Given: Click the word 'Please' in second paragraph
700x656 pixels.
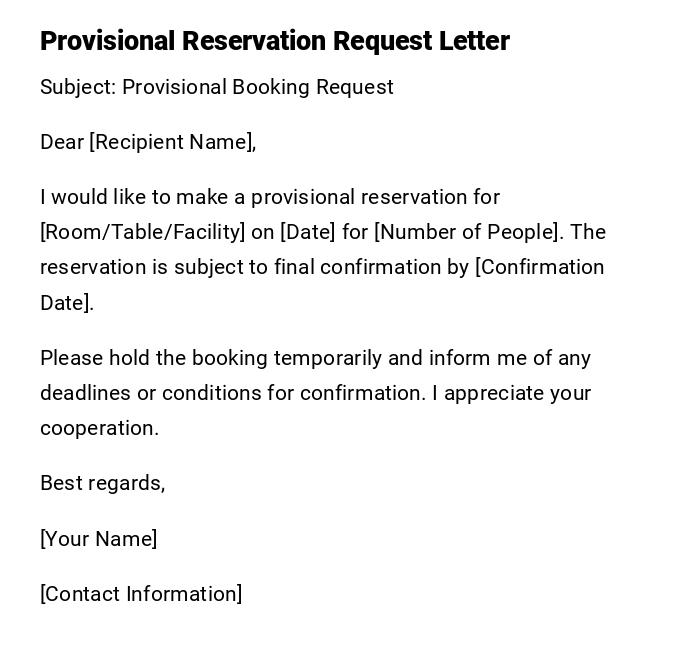Looking at the screenshot, I should click(71, 358).
